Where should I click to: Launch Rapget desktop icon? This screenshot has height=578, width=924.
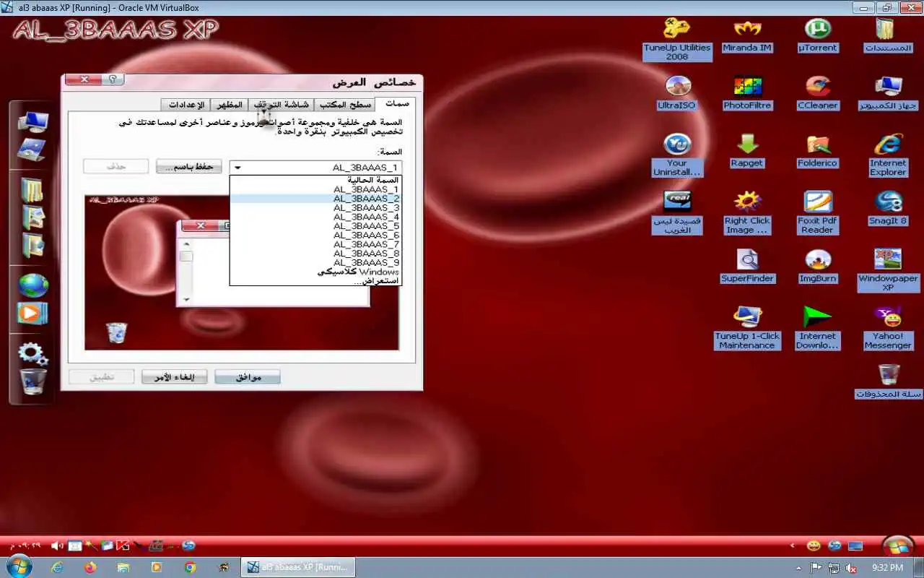coord(747,150)
